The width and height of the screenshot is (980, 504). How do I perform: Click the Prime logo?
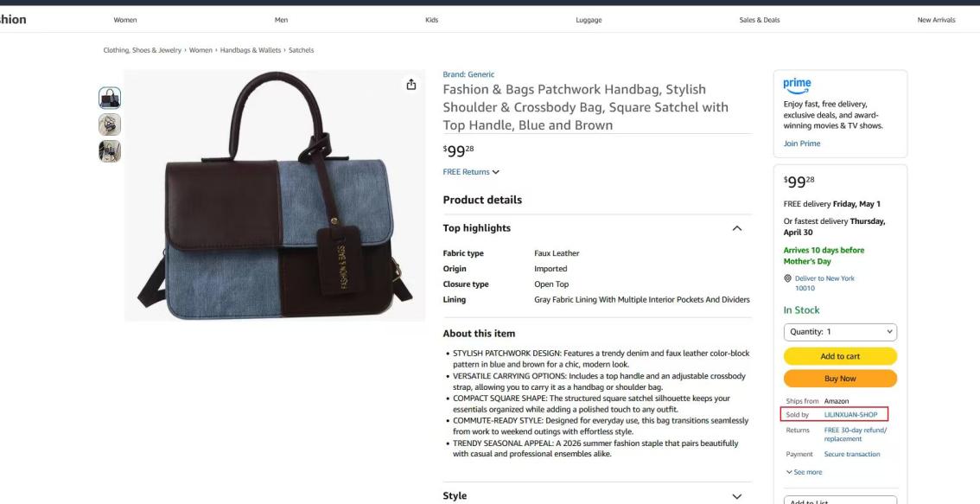pos(797,86)
